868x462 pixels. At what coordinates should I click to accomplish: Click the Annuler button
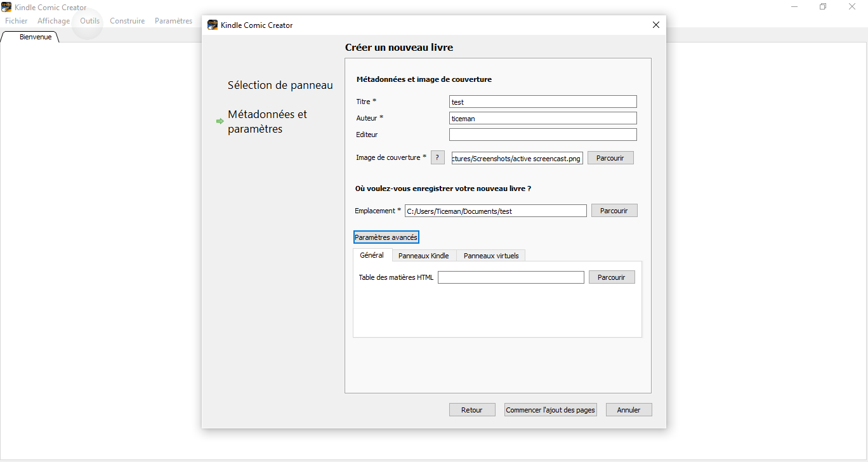tap(629, 410)
